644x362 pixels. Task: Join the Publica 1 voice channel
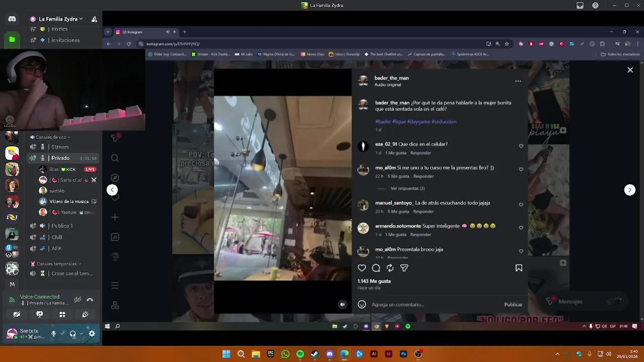(63, 226)
